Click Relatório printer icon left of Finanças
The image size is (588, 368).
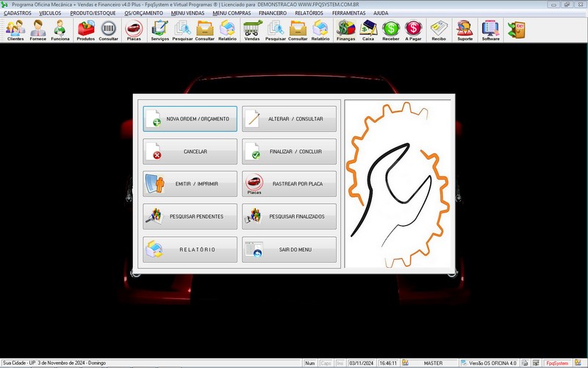click(320, 30)
